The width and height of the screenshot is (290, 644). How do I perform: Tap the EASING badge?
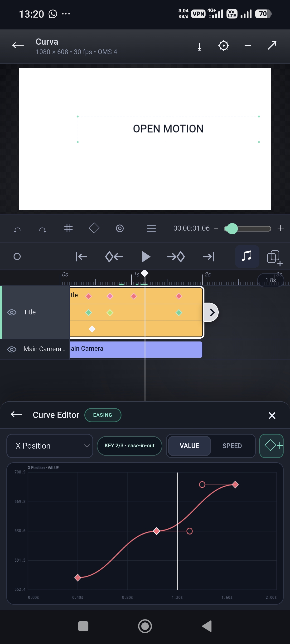point(103,415)
